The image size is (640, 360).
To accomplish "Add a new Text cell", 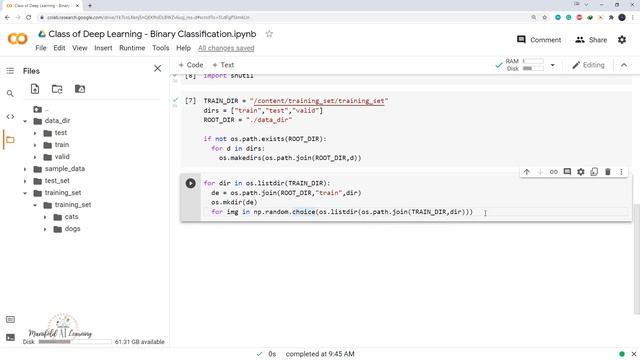I will click(x=223, y=65).
